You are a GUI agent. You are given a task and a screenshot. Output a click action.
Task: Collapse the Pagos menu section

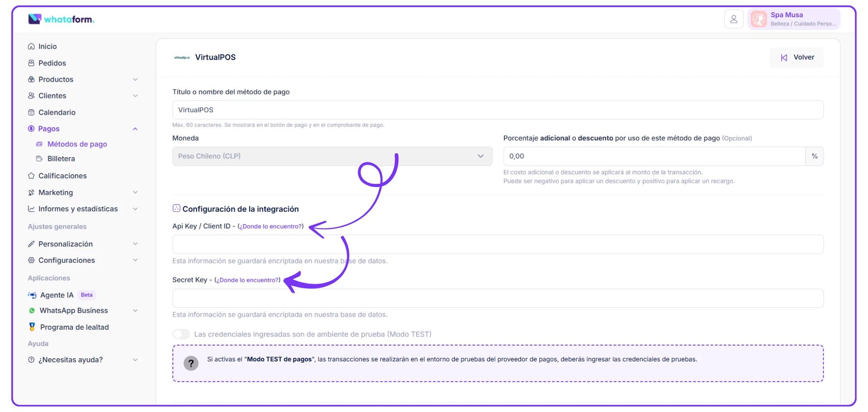click(x=135, y=129)
